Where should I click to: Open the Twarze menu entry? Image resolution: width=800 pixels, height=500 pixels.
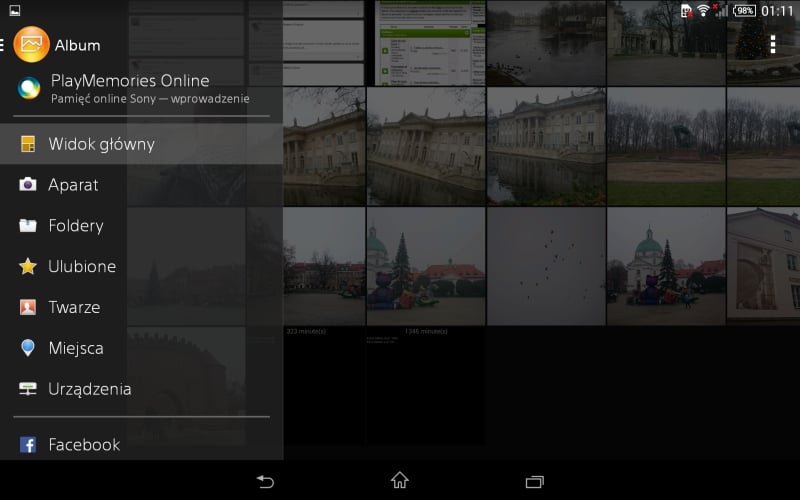click(141, 307)
